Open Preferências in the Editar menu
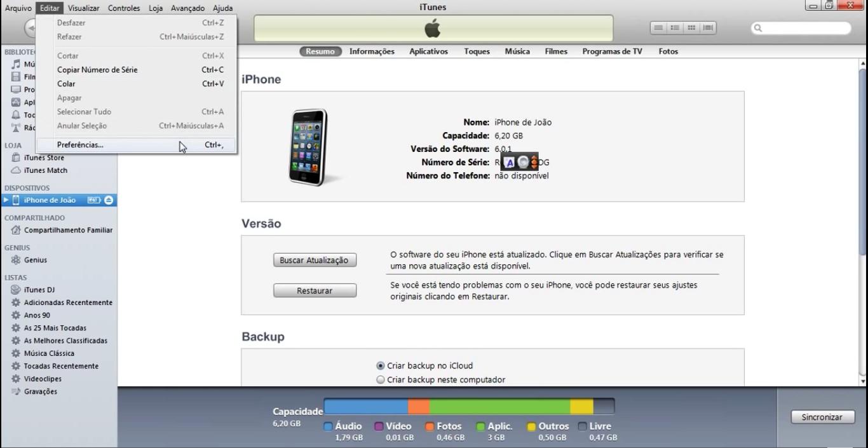868x448 pixels. 136,145
